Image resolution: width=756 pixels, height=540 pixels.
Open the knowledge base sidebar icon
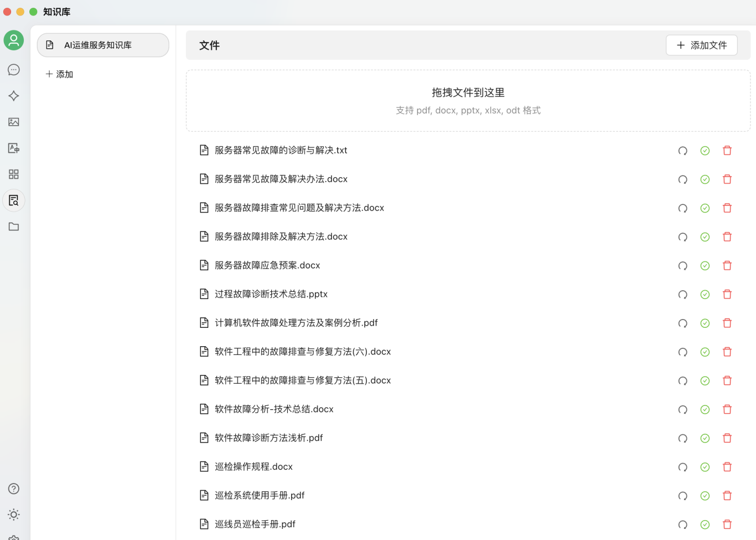(x=14, y=200)
